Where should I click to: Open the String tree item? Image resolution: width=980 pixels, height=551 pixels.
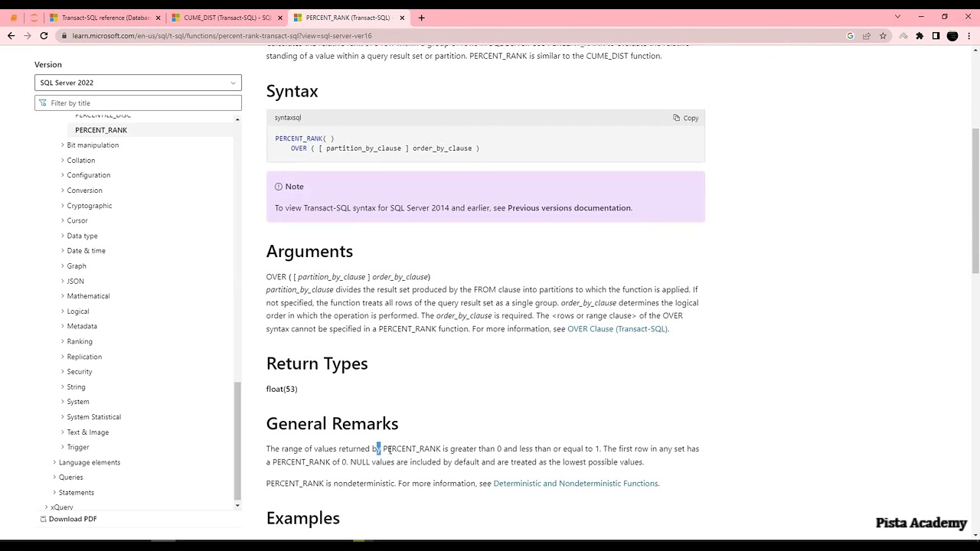click(x=76, y=387)
